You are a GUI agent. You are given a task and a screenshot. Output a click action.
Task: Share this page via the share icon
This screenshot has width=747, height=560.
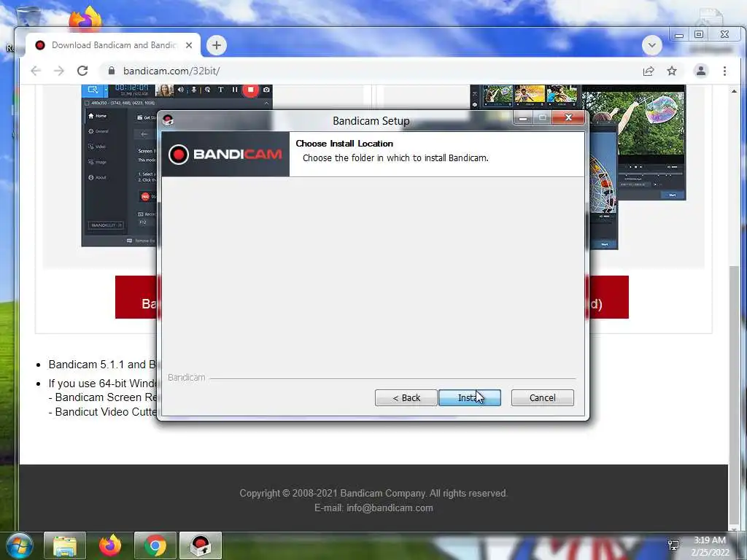[x=649, y=71]
